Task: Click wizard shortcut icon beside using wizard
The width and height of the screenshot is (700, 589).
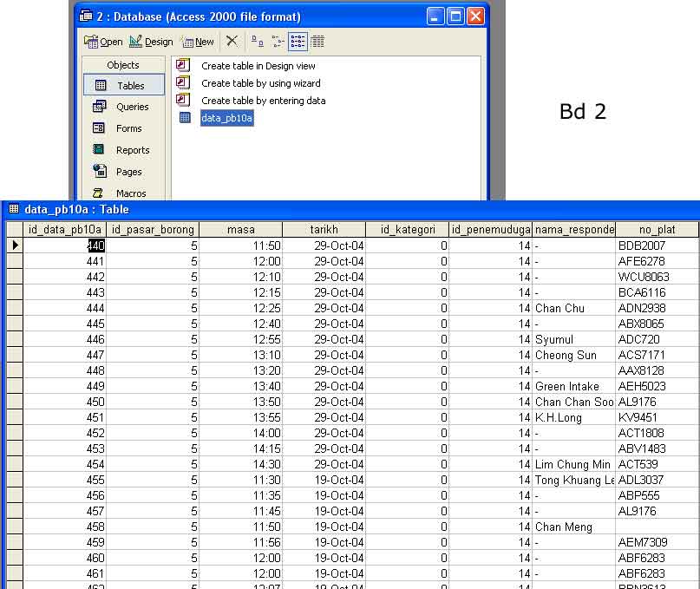Action: [183, 82]
